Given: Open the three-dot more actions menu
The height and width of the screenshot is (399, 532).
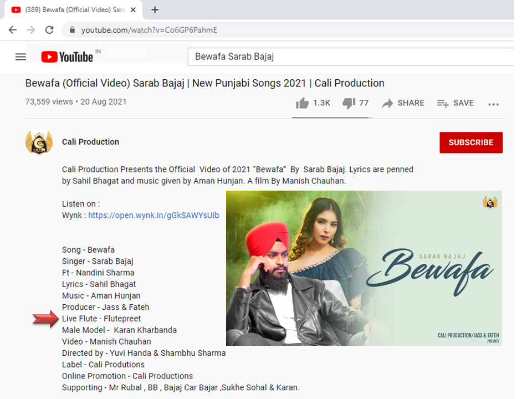Looking at the screenshot, I should coord(493,104).
